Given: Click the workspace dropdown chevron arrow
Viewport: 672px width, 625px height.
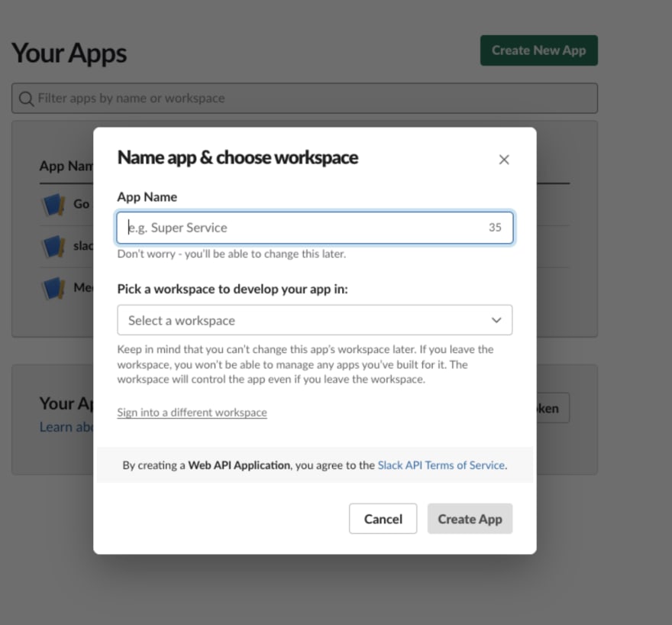Looking at the screenshot, I should click(x=496, y=320).
